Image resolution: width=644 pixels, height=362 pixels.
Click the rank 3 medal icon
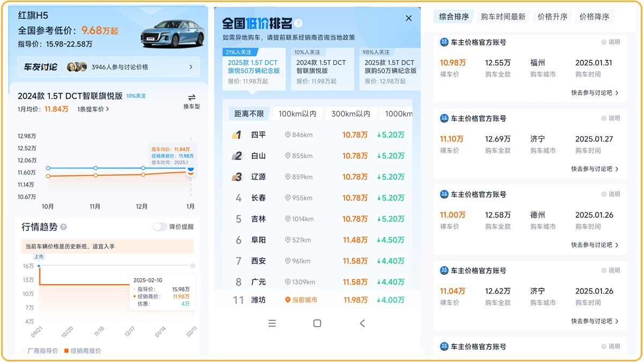[237, 177]
